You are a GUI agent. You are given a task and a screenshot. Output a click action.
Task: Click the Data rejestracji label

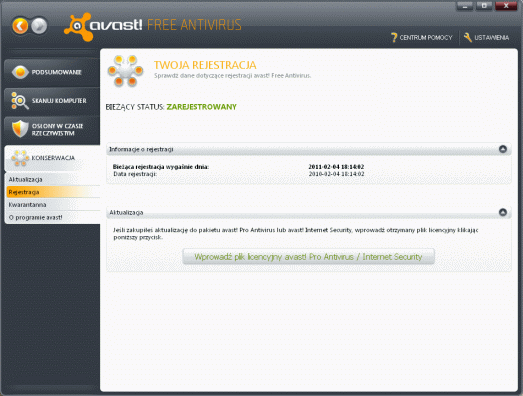tap(135, 174)
